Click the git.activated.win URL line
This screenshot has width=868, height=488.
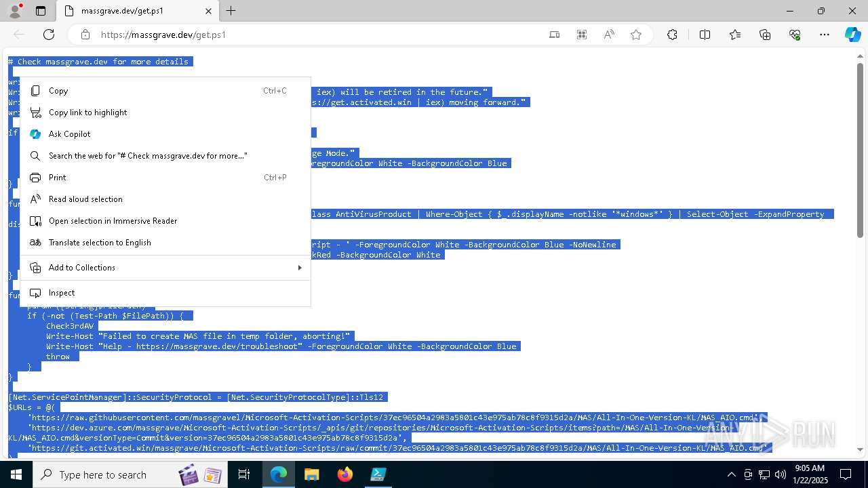click(x=399, y=448)
